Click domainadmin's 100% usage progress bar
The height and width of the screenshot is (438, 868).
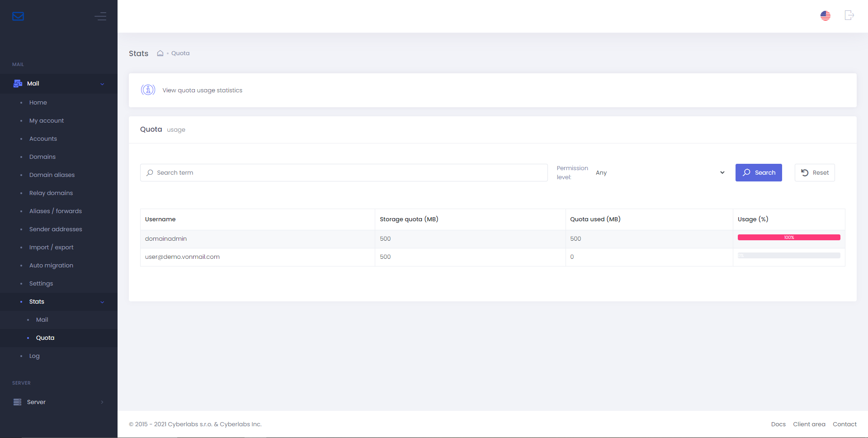click(788, 238)
